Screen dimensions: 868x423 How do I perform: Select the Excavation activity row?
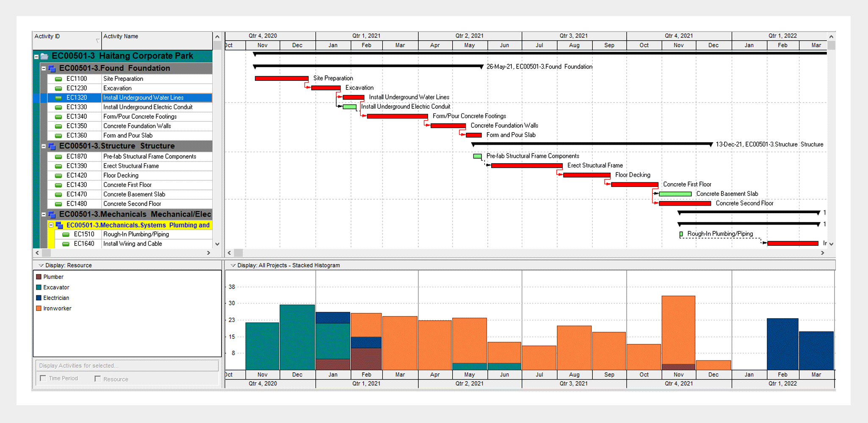pos(157,88)
